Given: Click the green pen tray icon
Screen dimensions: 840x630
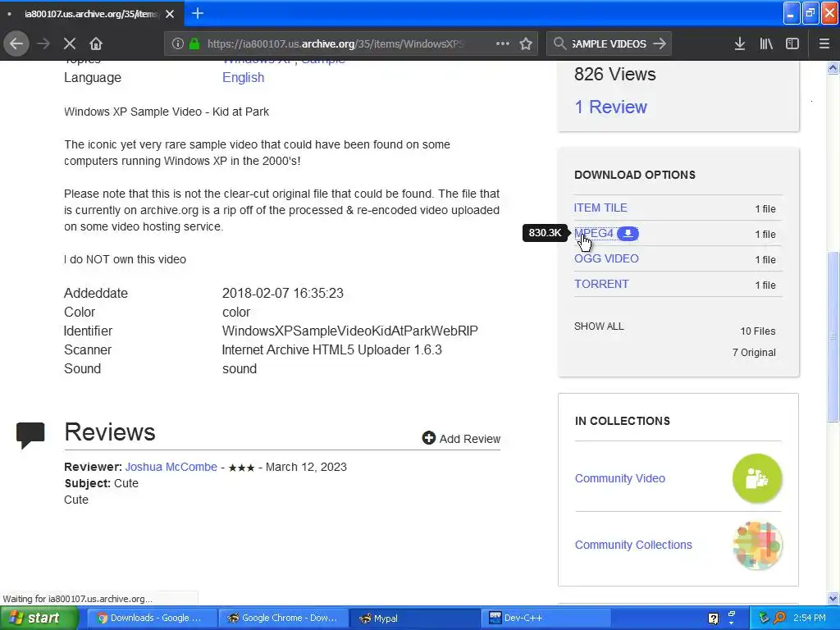Looking at the screenshot, I should [x=764, y=619].
